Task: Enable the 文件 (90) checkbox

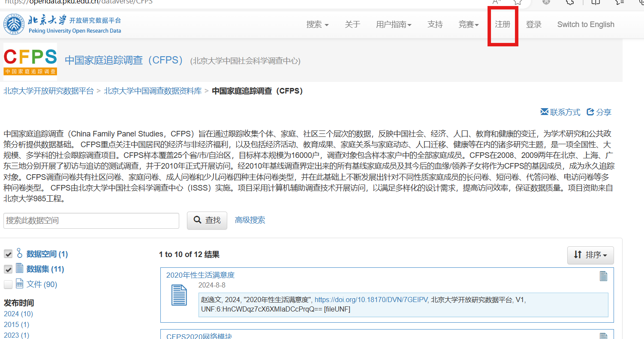Action: 8,285
